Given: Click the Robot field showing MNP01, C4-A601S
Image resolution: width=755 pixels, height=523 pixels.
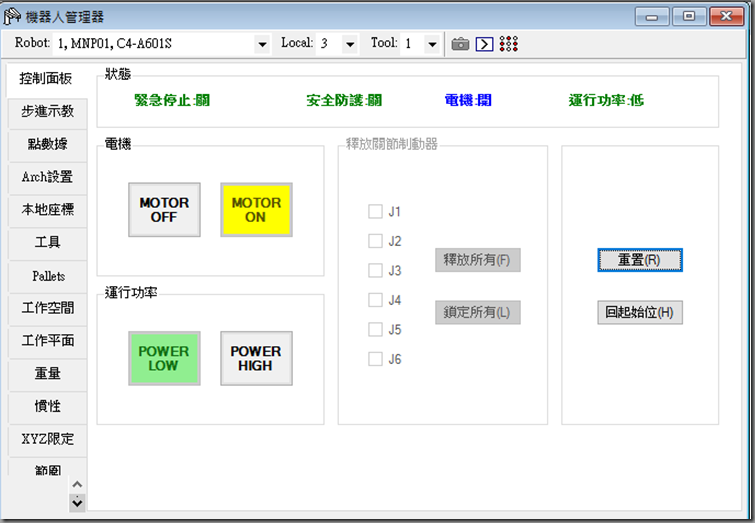Looking at the screenshot, I should click(161, 44).
